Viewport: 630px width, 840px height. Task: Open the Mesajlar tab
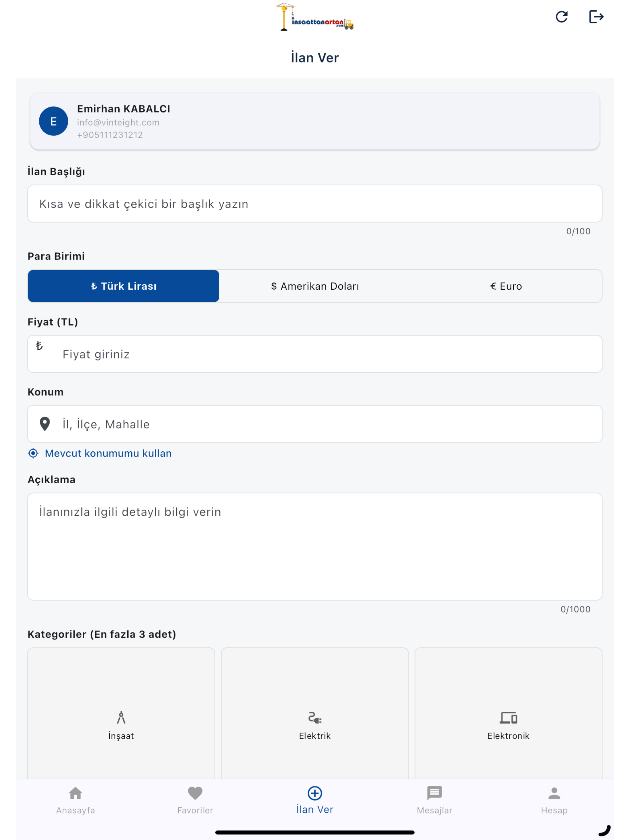[x=435, y=801]
